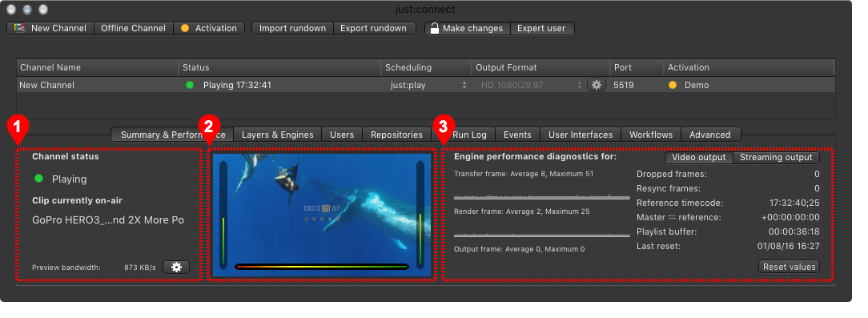Viewport: 868px width, 318px height.
Task: Sort by the Channel Name column header
Action: click(97, 67)
